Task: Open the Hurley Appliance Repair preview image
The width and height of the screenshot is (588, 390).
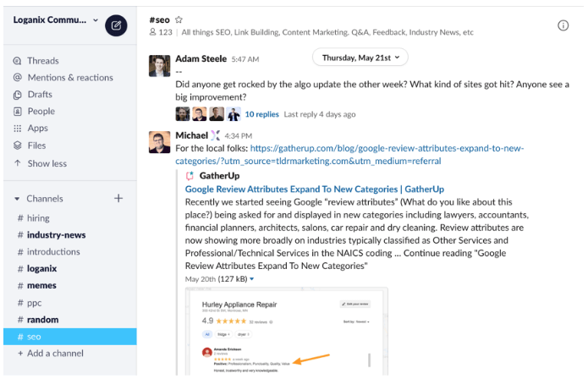Action: click(287, 332)
